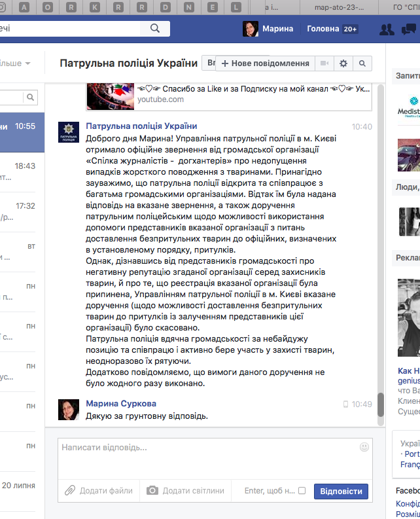Image resolution: width=420 pixels, height=519 pixels.
Task: Click Патрульна поліція avatar in message
Action: (x=69, y=132)
